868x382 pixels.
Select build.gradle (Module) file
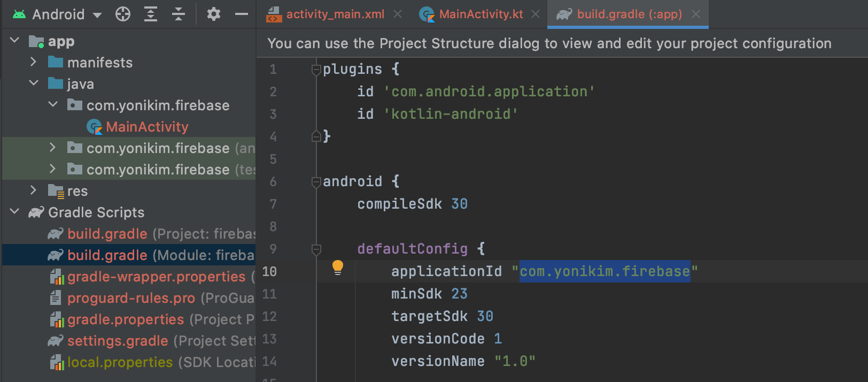(x=129, y=255)
